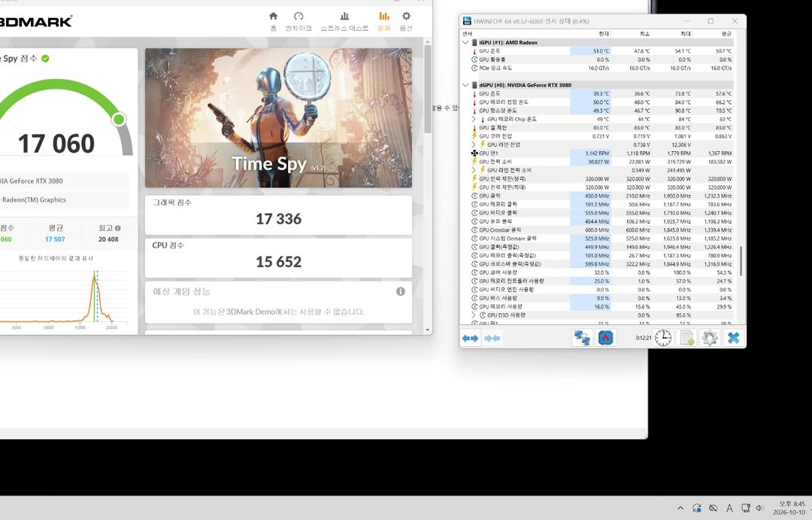Click the network display tray icon
812x520 pixels.
(745, 508)
